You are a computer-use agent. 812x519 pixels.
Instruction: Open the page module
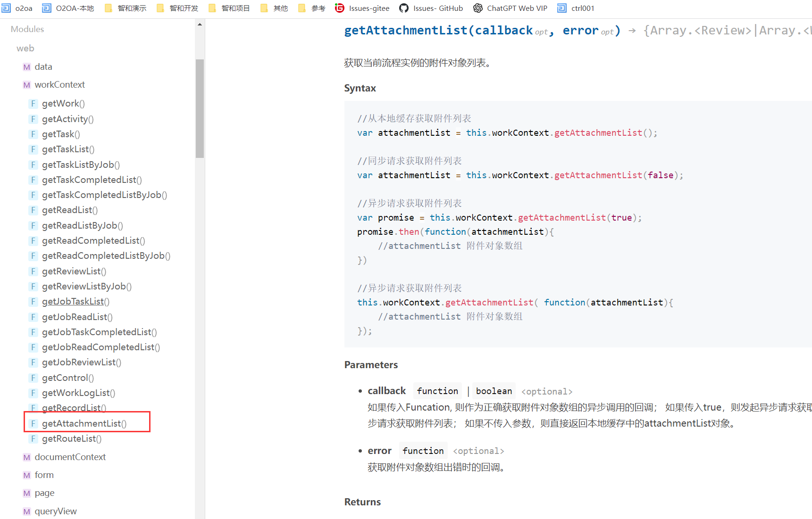[x=44, y=493]
